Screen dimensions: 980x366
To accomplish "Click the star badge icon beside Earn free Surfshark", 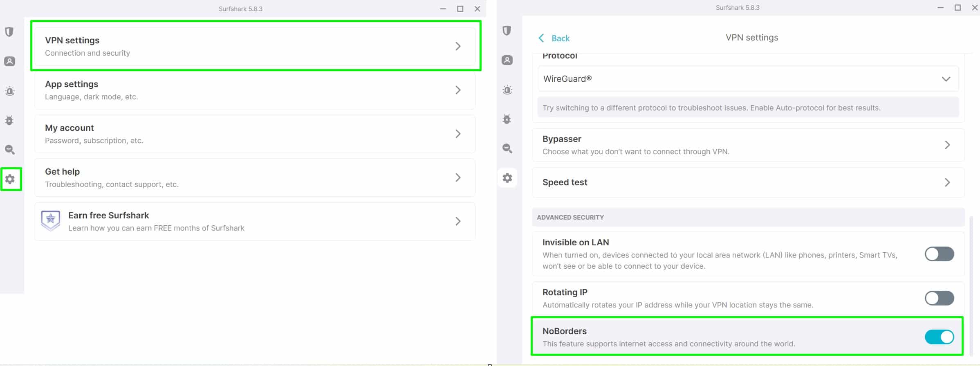I will 51,221.
